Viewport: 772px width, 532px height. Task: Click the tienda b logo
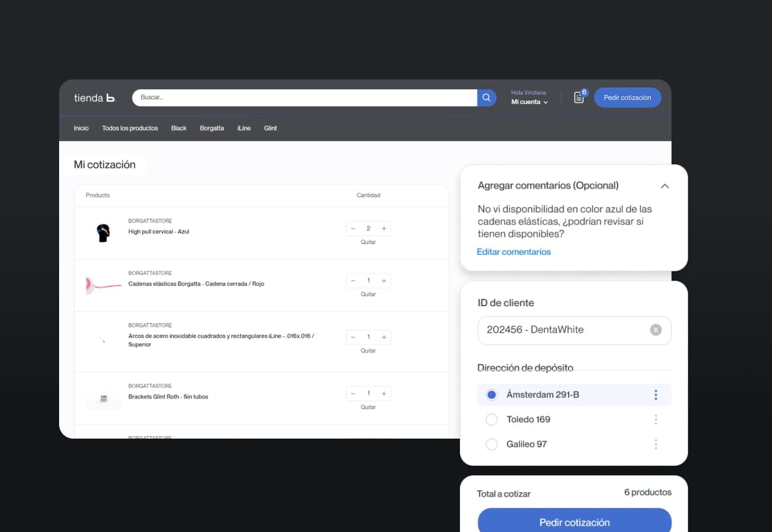coord(94,98)
